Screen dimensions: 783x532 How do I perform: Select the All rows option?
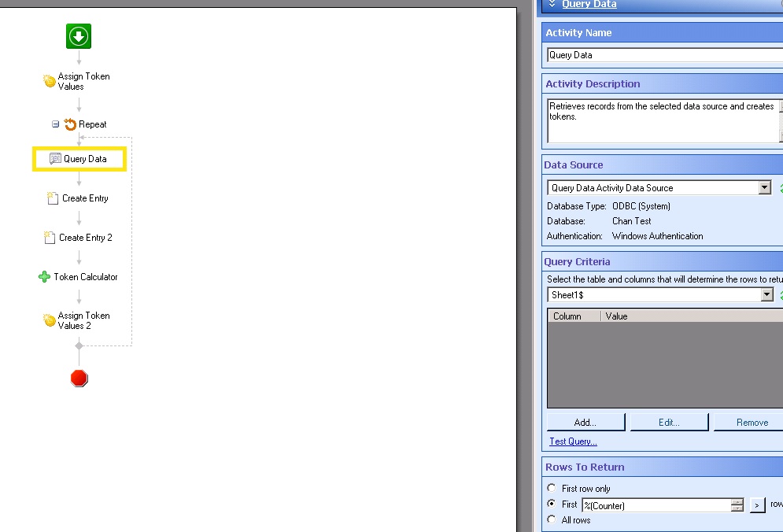tap(552, 519)
